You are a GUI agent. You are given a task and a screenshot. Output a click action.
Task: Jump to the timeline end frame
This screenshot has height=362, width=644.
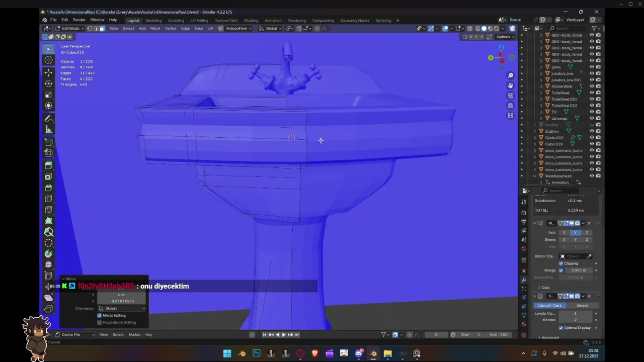297,335
